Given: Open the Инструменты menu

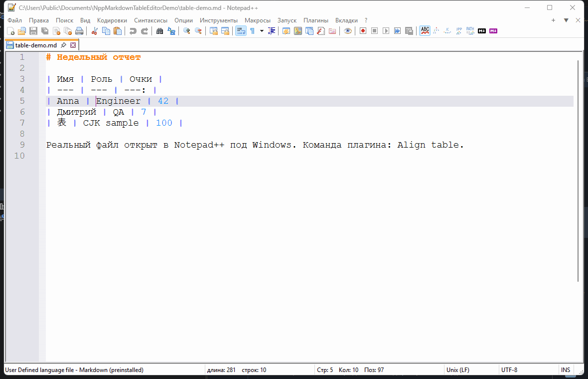Looking at the screenshot, I should 219,20.
